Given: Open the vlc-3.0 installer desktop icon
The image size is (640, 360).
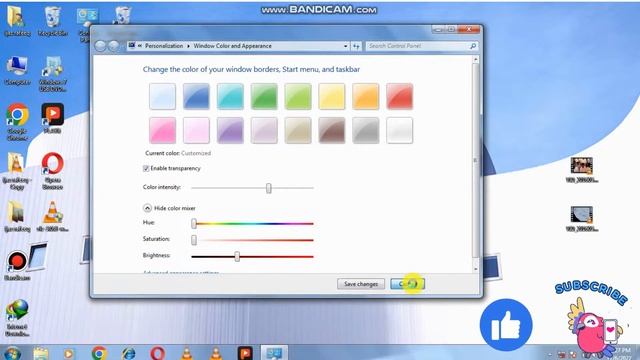Looking at the screenshot, I should coord(52,216).
